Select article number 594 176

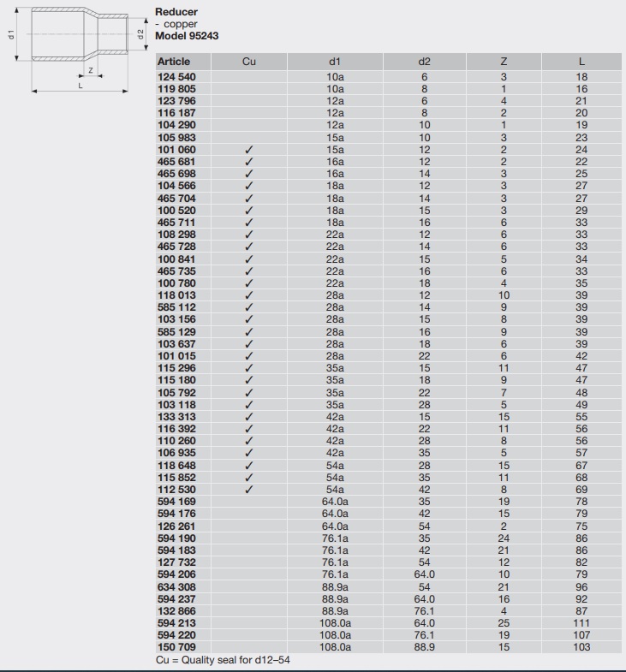176,514
